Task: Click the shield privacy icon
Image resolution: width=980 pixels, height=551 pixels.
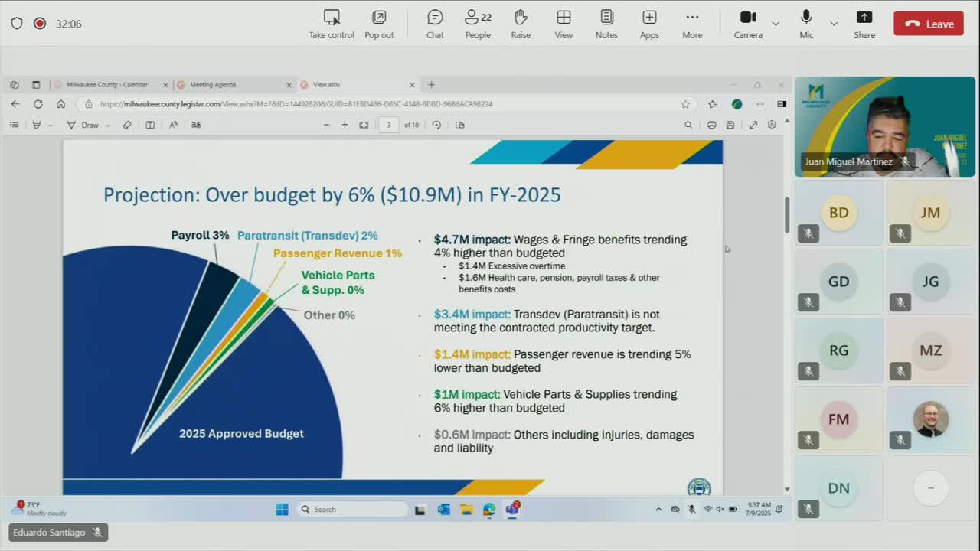Action: pyautogui.click(x=17, y=24)
